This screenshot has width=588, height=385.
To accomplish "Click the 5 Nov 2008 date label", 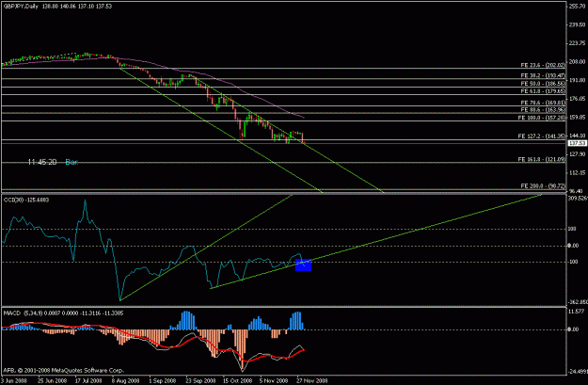I will click(274, 380).
